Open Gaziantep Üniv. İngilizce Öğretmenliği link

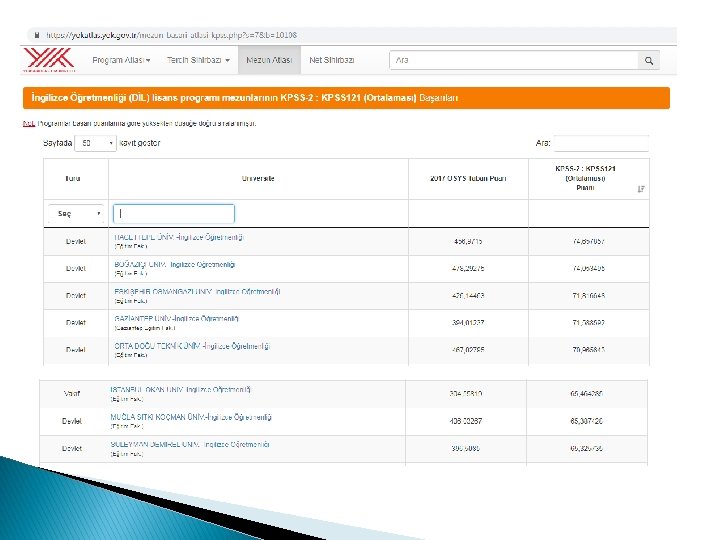tap(176, 319)
